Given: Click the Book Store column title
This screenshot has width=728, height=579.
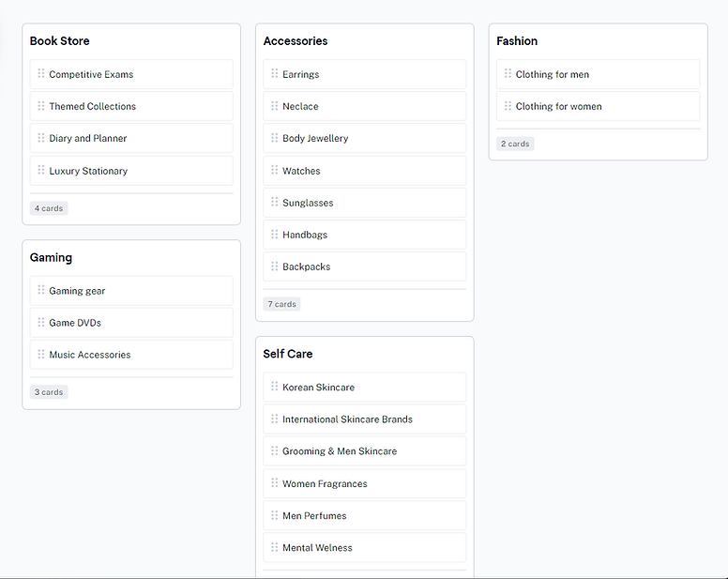Looking at the screenshot, I should pyautogui.click(x=60, y=41).
